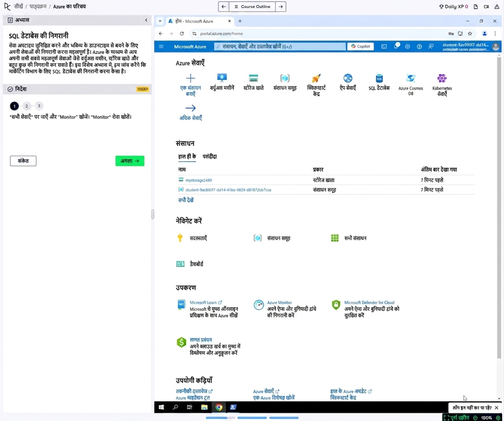Reload the Chrome page
Screen dimensions: 504x421
[182, 33]
